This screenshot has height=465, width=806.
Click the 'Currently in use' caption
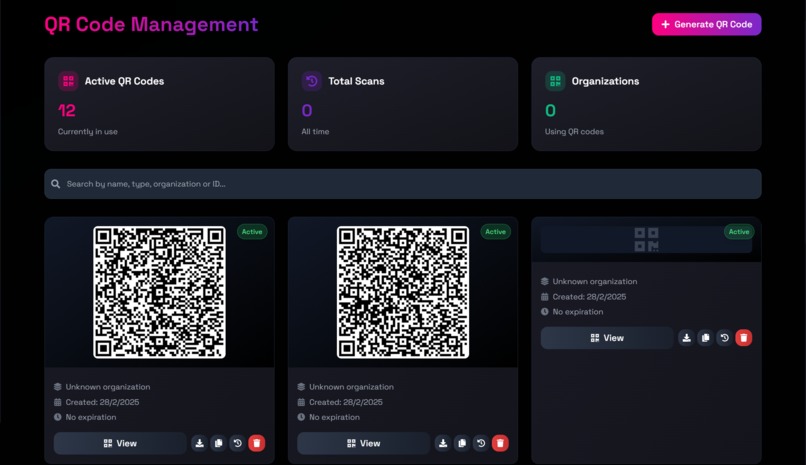click(x=87, y=132)
